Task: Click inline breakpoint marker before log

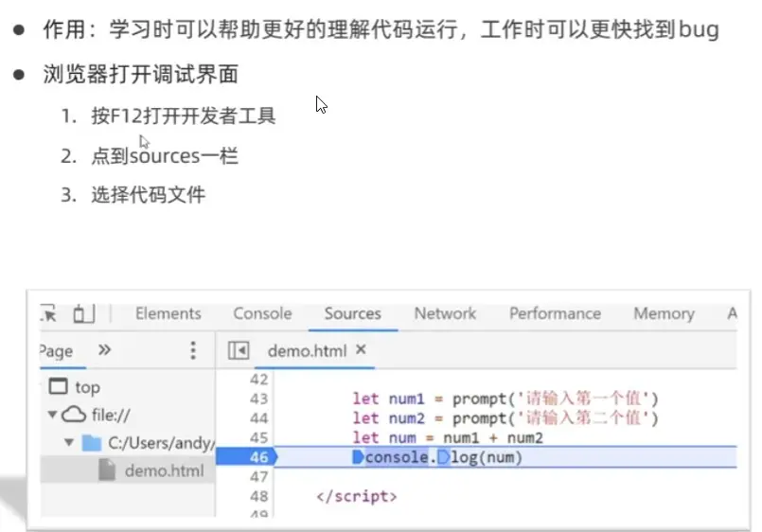Action: coord(444,457)
